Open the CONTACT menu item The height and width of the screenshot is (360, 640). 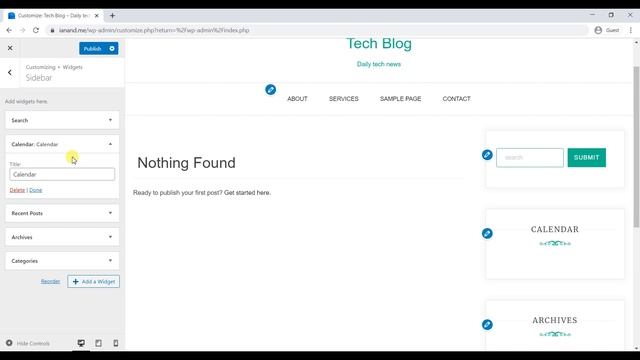pyautogui.click(x=456, y=99)
